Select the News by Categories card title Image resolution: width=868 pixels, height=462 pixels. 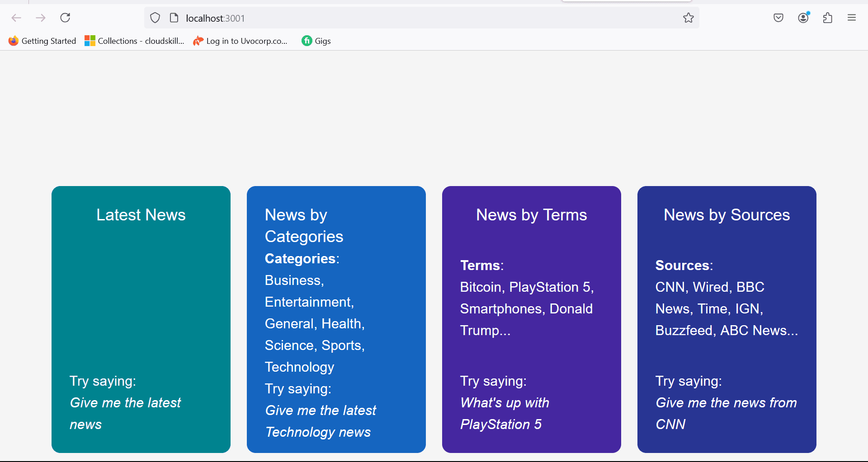(304, 226)
